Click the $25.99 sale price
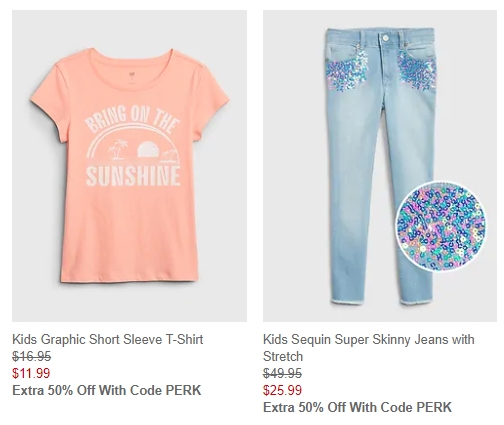504x425 pixels. pos(282,390)
